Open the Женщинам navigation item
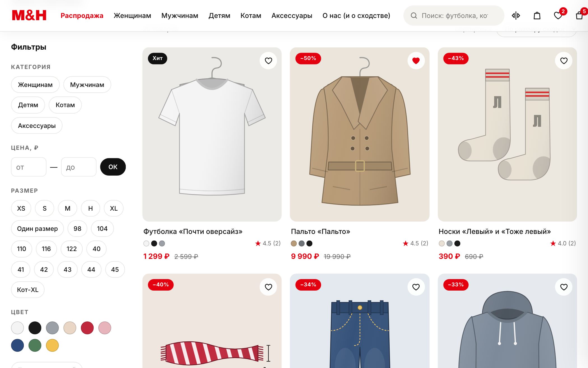 [132, 16]
